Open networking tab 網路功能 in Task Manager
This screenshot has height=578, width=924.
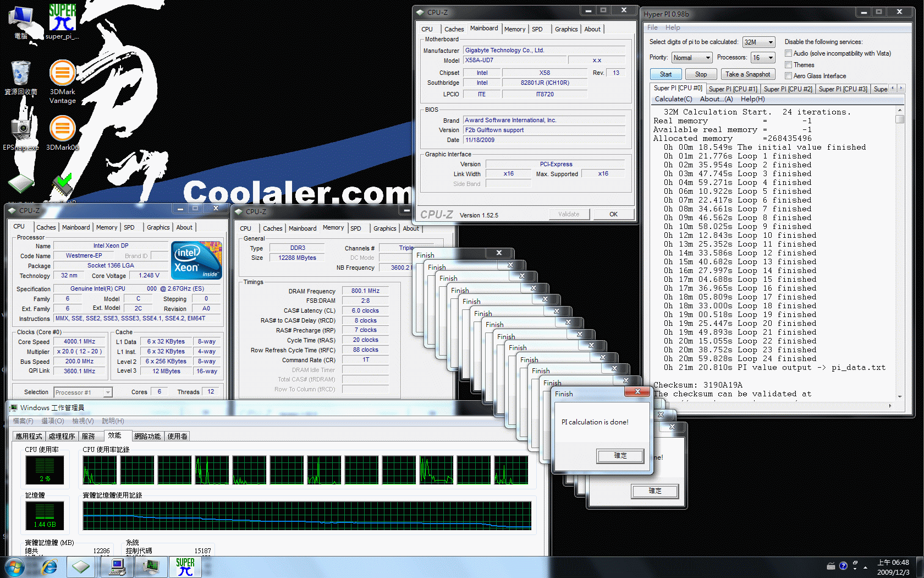click(147, 436)
